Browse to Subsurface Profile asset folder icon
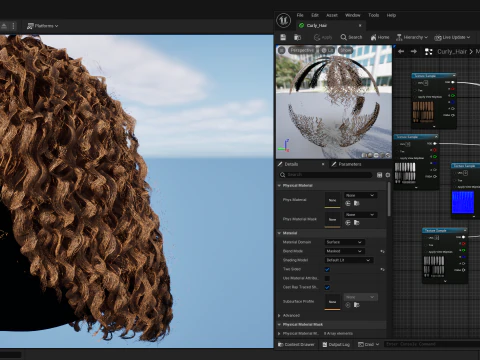 pyautogui.click(x=356, y=305)
